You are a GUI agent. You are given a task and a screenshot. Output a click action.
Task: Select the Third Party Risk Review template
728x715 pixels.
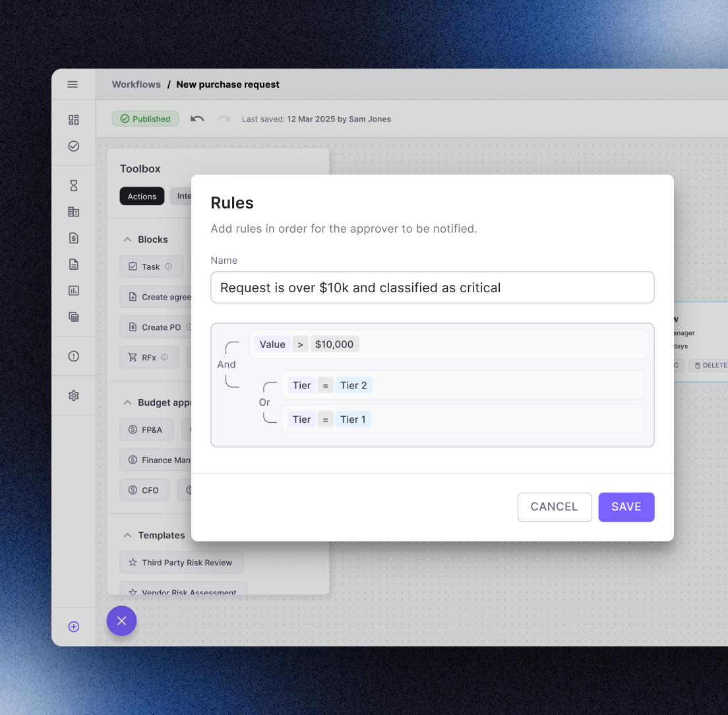[181, 563]
